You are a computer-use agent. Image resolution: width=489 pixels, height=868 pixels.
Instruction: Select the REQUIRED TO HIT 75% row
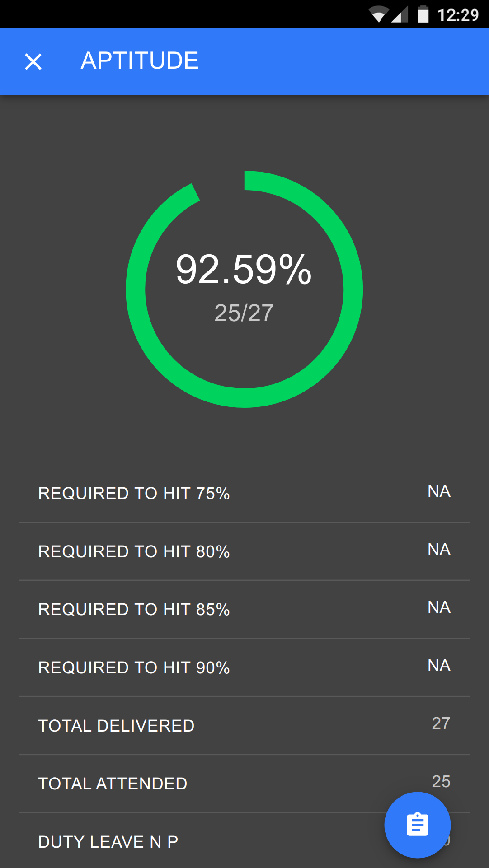[244, 493]
